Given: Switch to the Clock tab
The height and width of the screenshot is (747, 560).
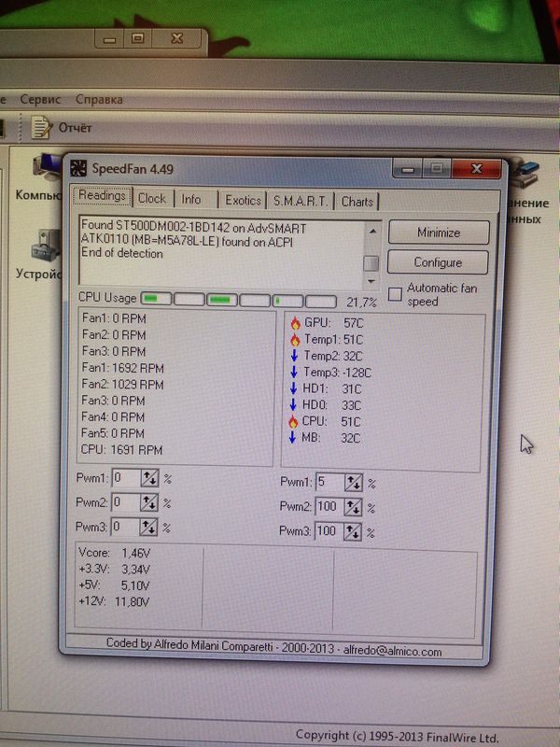Looking at the screenshot, I should (151, 199).
